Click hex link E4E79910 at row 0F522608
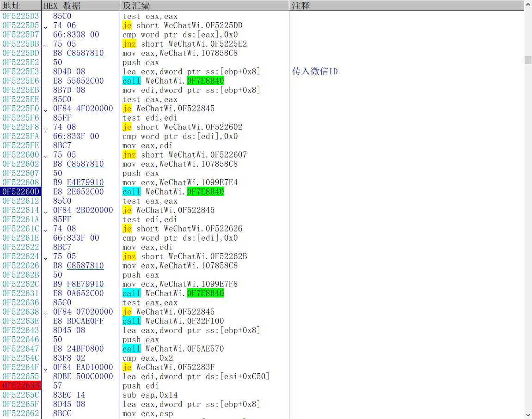 85,182
